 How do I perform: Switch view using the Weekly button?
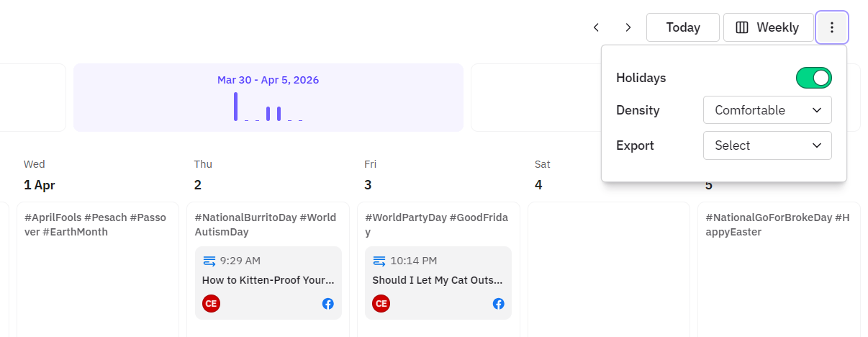click(x=769, y=27)
